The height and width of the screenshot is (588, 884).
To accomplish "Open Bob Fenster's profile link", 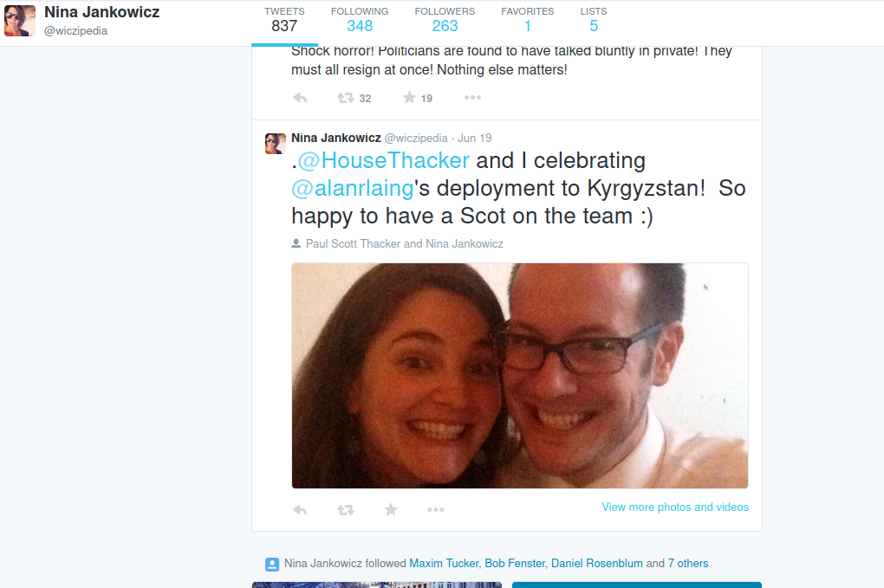I will click(x=515, y=563).
